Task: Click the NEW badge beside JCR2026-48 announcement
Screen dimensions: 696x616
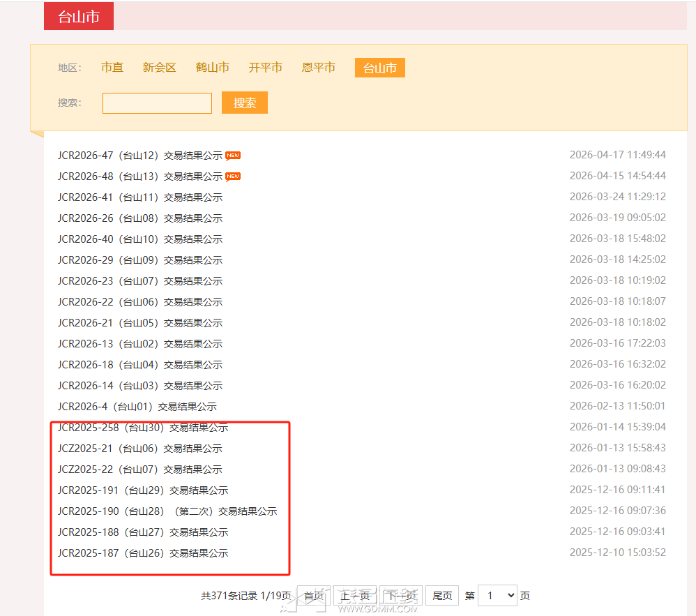Action: tap(232, 176)
